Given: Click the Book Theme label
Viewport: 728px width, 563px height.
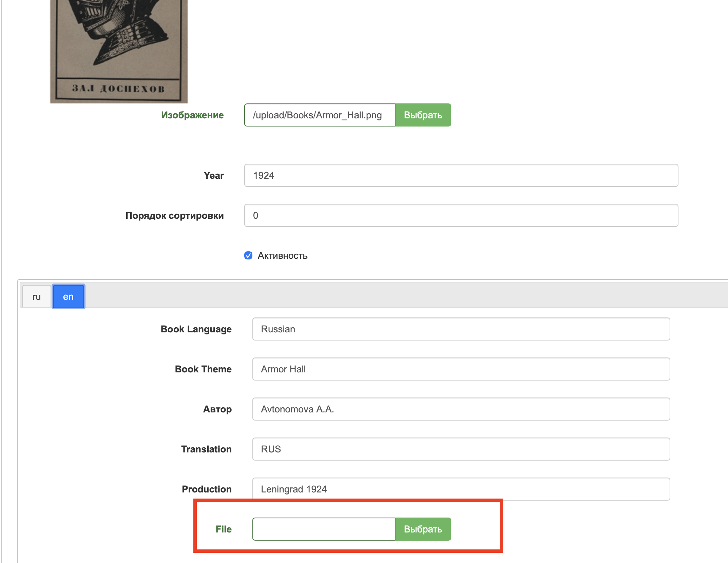Looking at the screenshot, I should 203,369.
